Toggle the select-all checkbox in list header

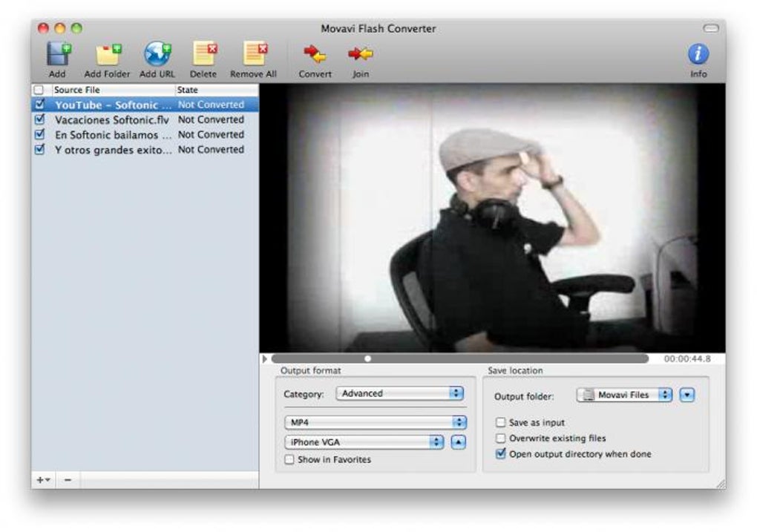click(x=39, y=90)
